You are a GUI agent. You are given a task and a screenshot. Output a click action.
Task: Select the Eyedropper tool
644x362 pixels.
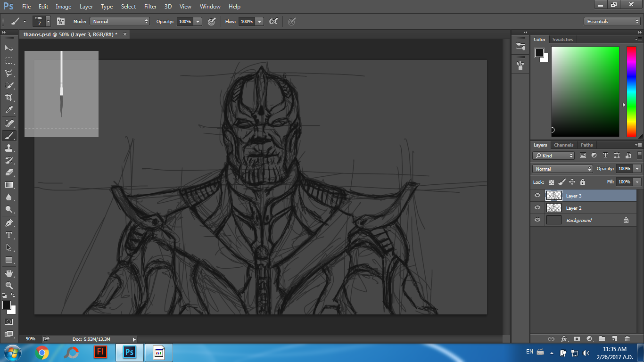click(x=9, y=110)
